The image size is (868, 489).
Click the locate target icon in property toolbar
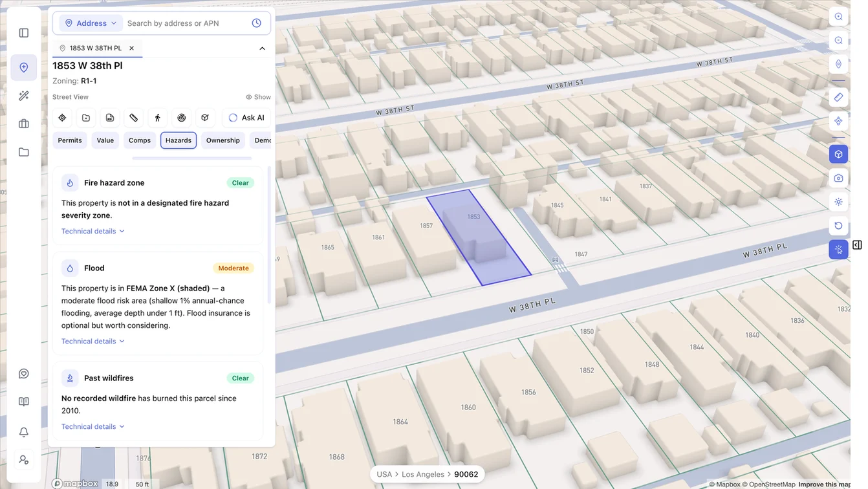62,118
